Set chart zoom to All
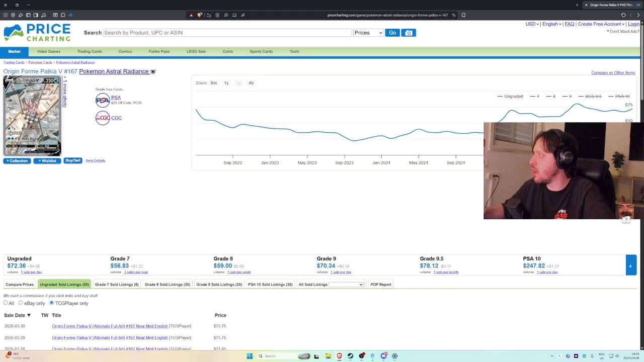This screenshot has height=362, width=644. pyautogui.click(x=251, y=83)
